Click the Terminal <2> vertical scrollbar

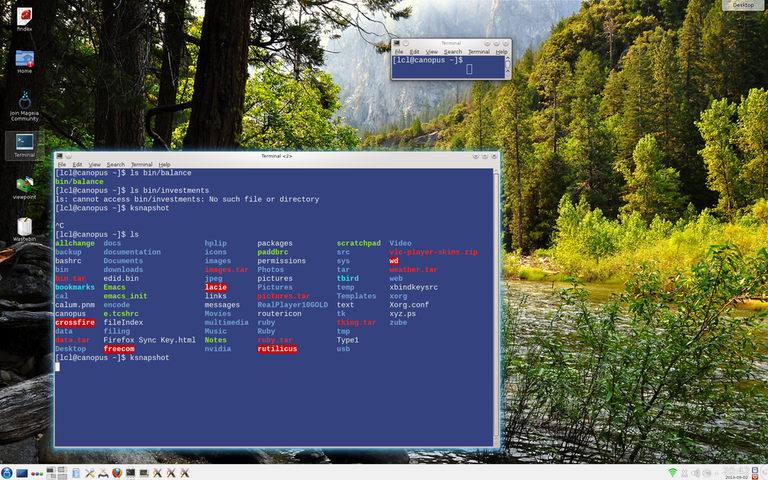click(496, 307)
